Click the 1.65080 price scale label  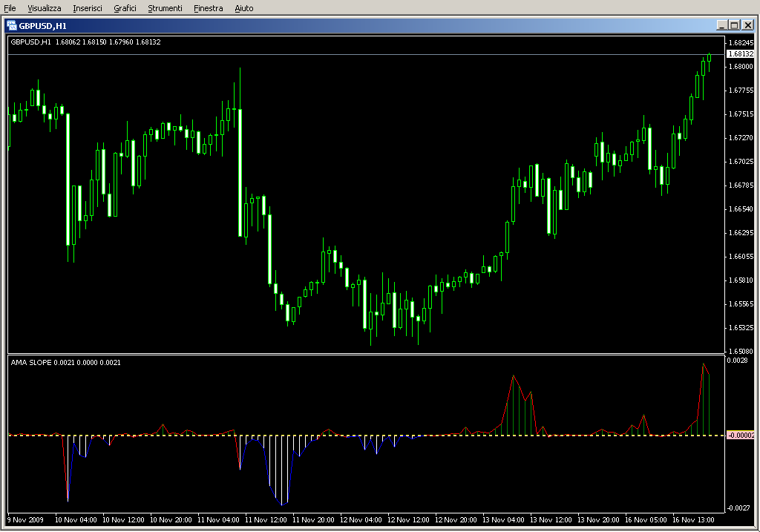click(x=741, y=351)
